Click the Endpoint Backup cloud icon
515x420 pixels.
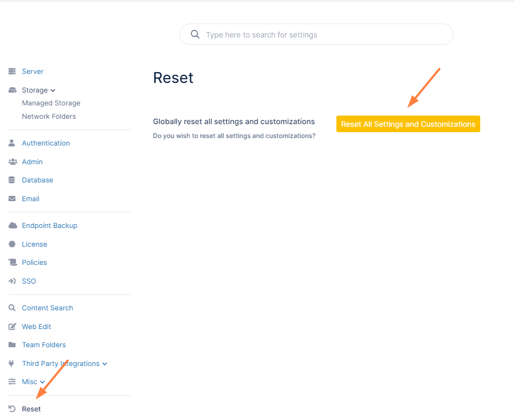pos(12,225)
